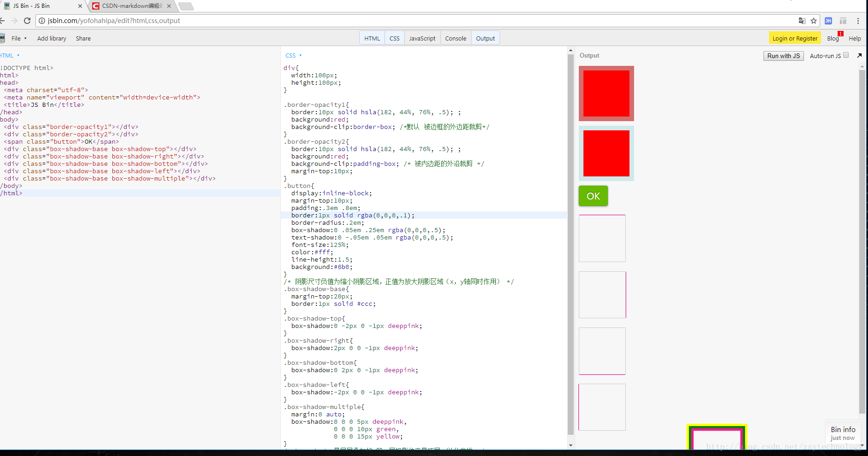Toggle the HTML panel tab
The height and width of the screenshot is (456, 868).
click(x=372, y=38)
